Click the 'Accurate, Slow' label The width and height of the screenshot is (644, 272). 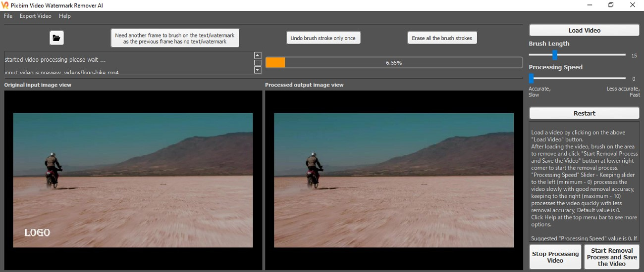pos(539,91)
